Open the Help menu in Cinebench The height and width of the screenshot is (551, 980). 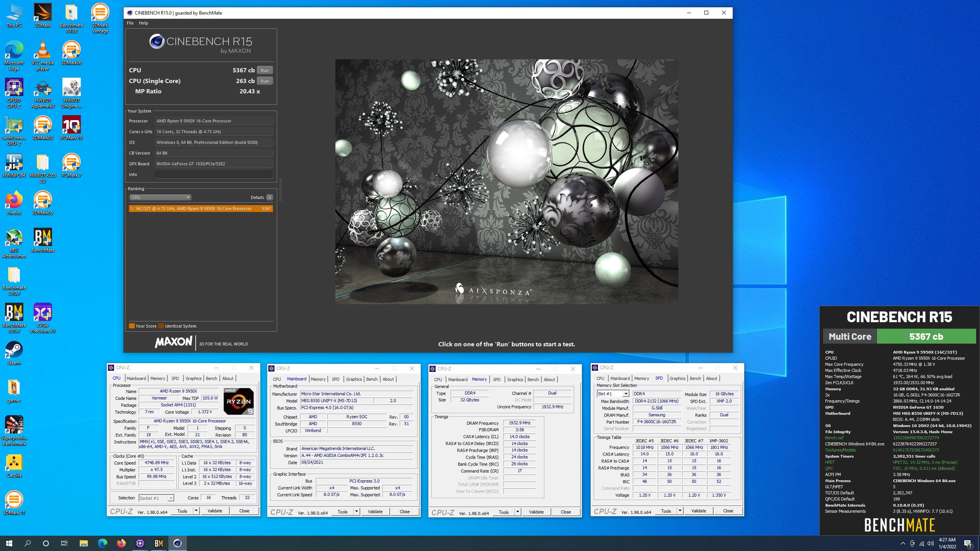point(143,23)
